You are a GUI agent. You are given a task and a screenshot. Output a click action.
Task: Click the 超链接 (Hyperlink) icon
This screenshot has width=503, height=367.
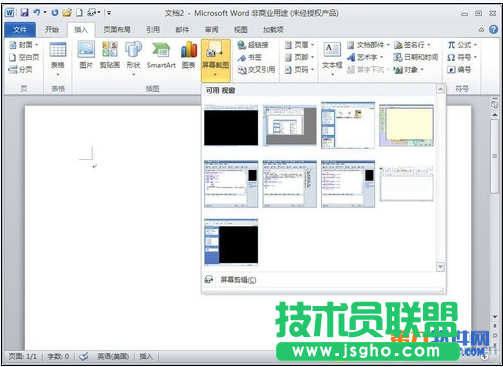coord(253,45)
